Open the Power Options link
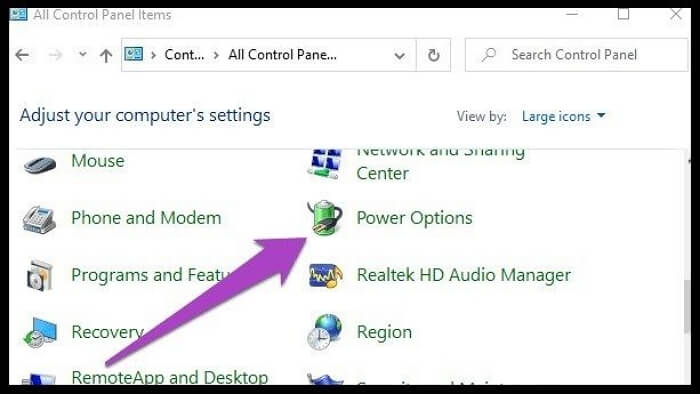This screenshot has height=394, width=700. [x=414, y=218]
